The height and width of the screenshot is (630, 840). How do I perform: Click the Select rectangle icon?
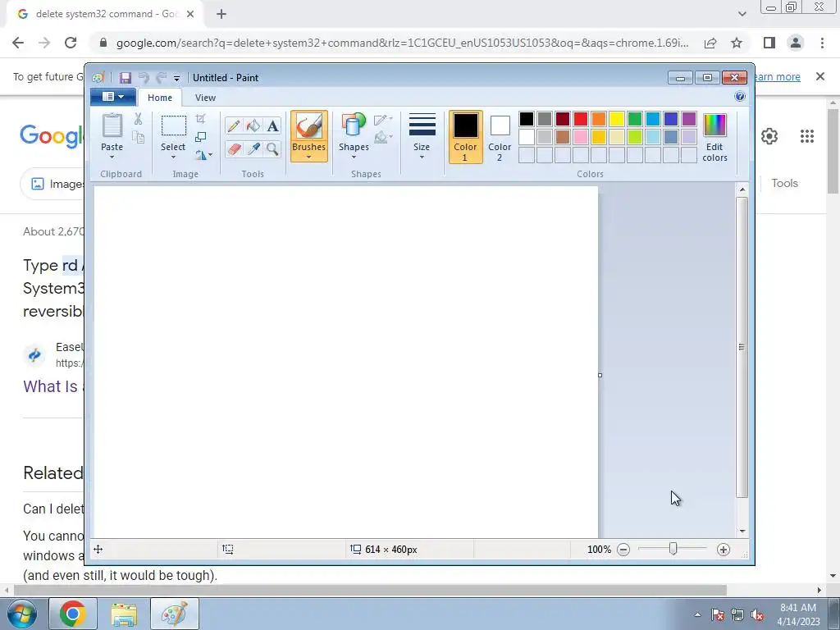(x=174, y=126)
